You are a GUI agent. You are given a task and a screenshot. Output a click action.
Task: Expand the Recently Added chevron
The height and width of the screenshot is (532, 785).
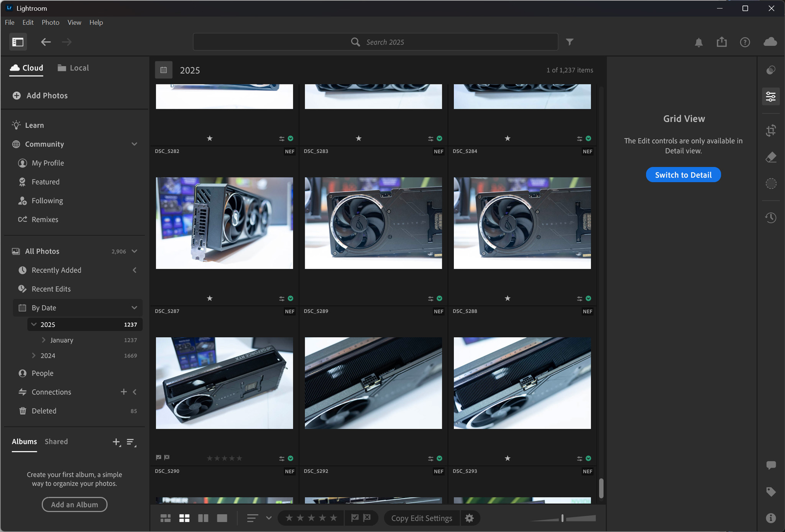click(x=135, y=270)
